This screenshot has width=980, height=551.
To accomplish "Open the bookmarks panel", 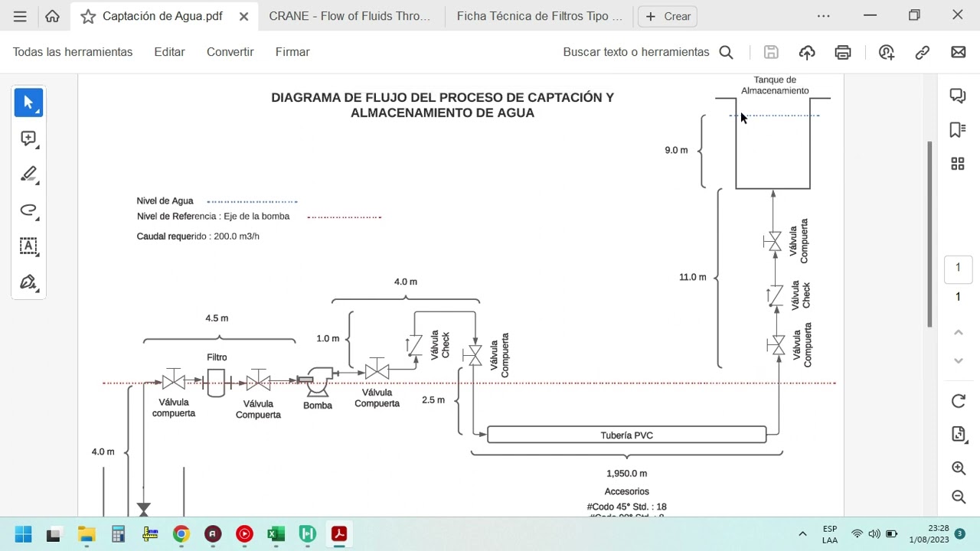I will pyautogui.click(x=958, y=129).
